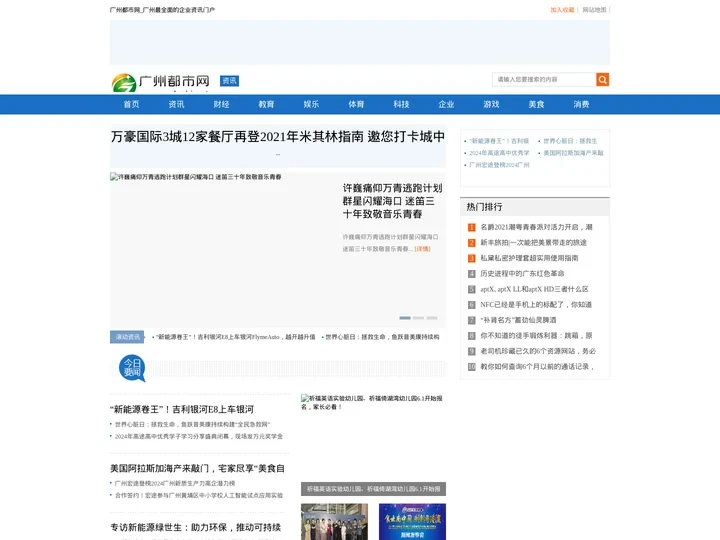
Task: Open hot rank 9: 老司机珍藏已久的6个资源网站
Action: (538, 351)
